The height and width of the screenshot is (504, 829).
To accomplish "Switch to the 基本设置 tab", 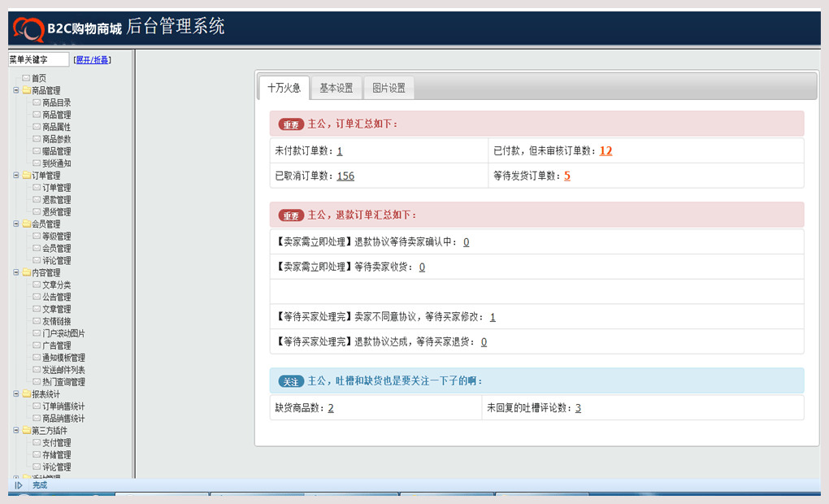I will point(336,88).
